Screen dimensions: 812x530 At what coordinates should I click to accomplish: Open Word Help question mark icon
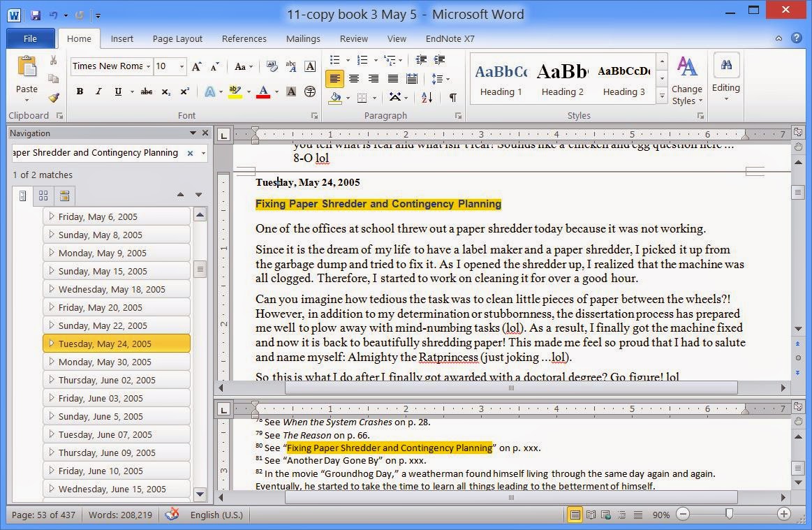tap(797, 38)
